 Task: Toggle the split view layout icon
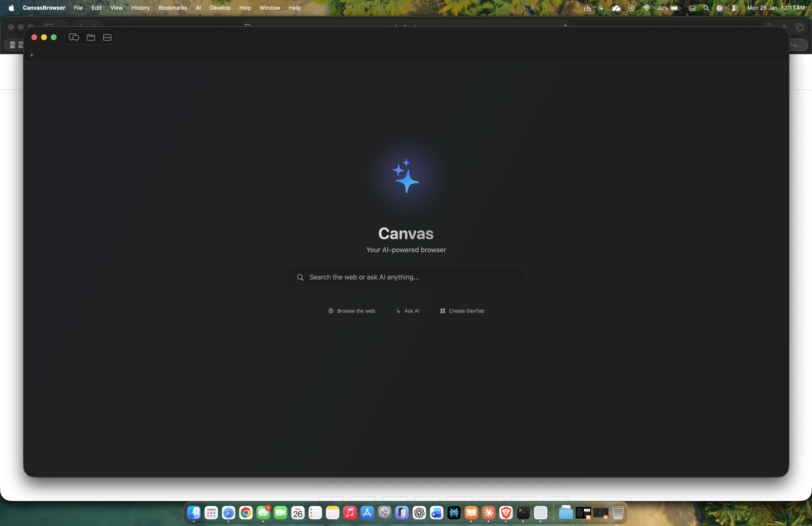(107, 37)
